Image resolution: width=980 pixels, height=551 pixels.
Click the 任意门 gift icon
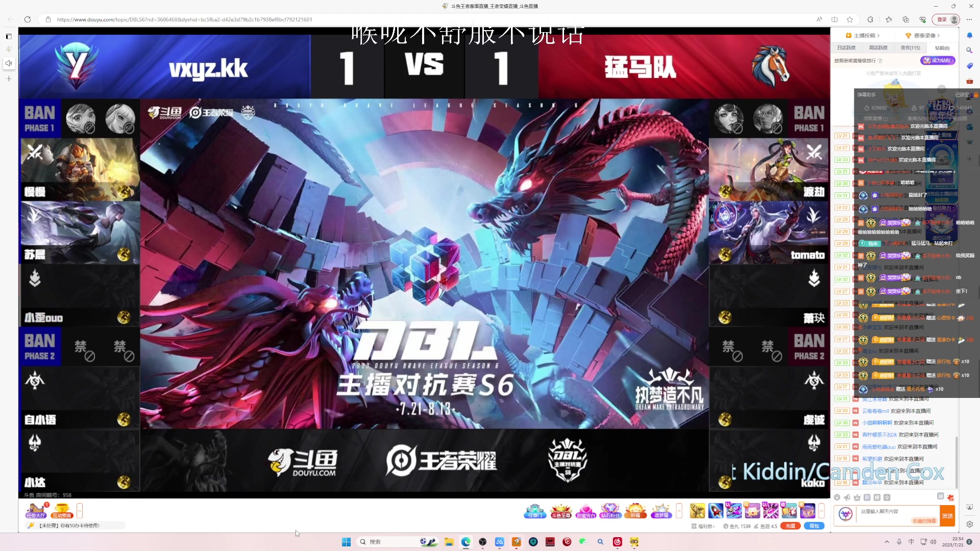tap(534, 511)
